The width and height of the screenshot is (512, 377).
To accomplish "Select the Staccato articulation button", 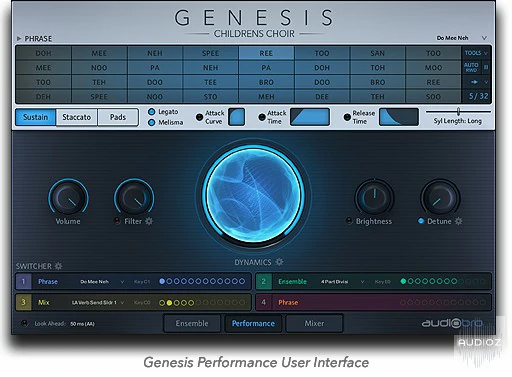I will (x=77, y=117).
